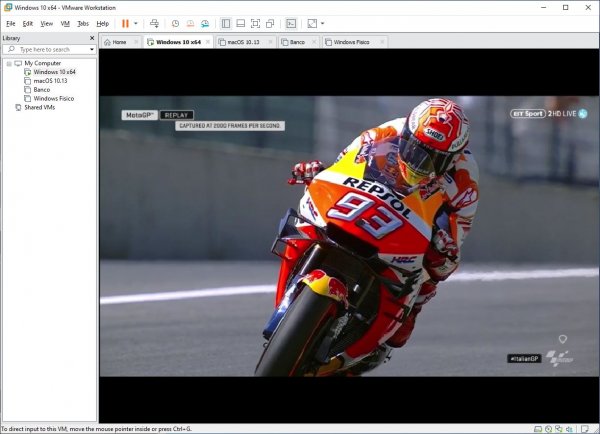This screenshot has width=600, height=434.
Task: Open the File menu
Action: 11,24
